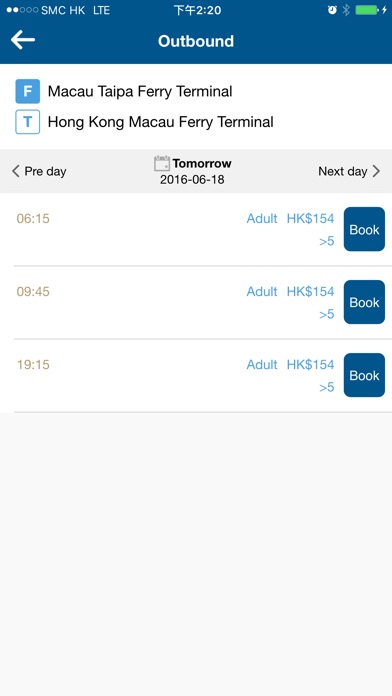The height and width of the screenshot is (696, 392).
Task: Tap the signal strength dots
Action: click(22, 10)
